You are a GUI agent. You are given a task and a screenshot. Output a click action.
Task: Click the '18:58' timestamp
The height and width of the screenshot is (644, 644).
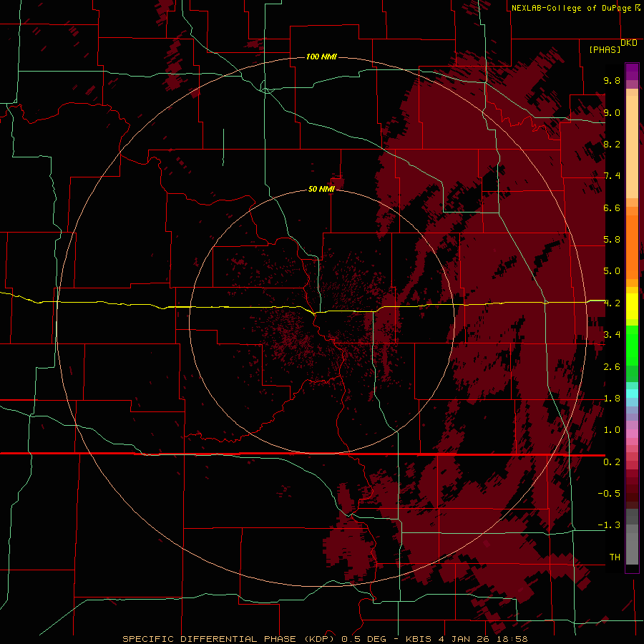tap(514, 639)
